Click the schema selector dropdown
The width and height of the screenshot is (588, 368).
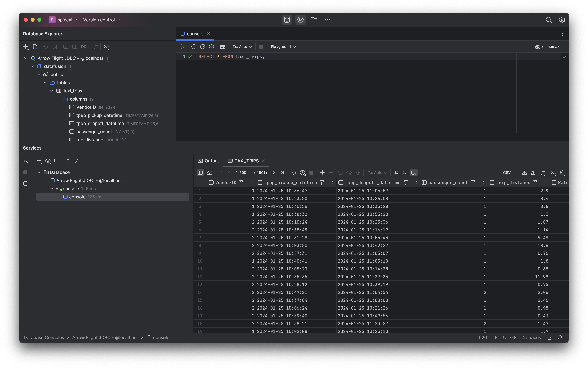[549, 47]
